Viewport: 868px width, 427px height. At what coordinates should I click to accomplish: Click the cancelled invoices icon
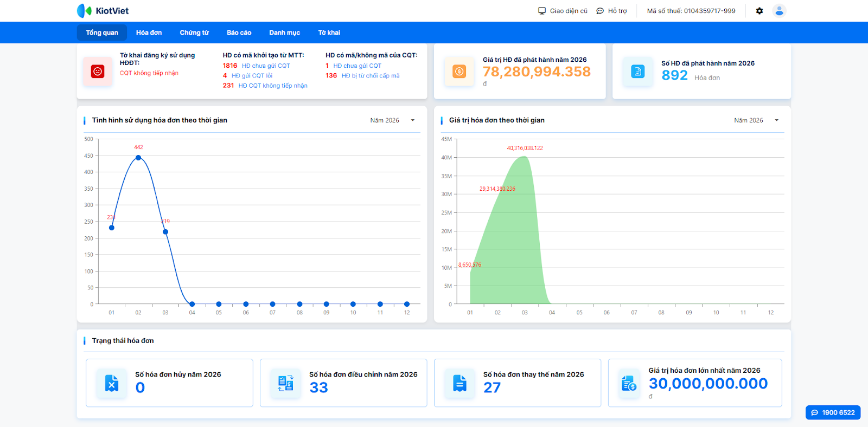(112, 383)
